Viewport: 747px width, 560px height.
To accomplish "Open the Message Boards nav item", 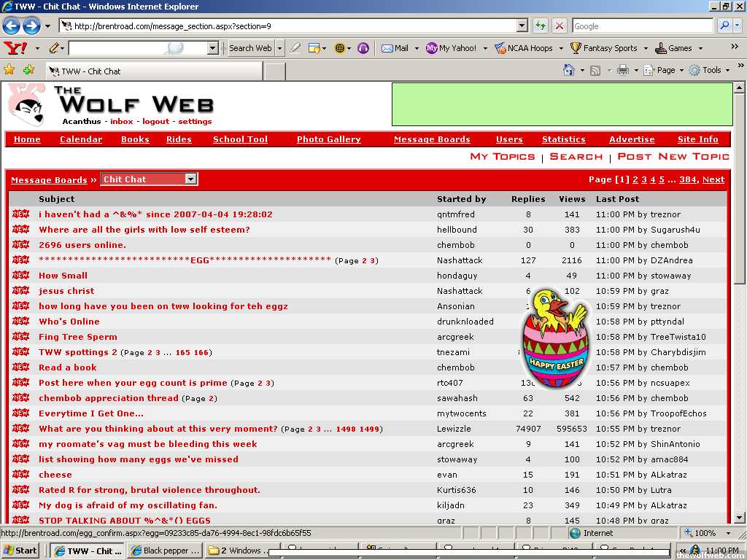I will pos(432,139).
